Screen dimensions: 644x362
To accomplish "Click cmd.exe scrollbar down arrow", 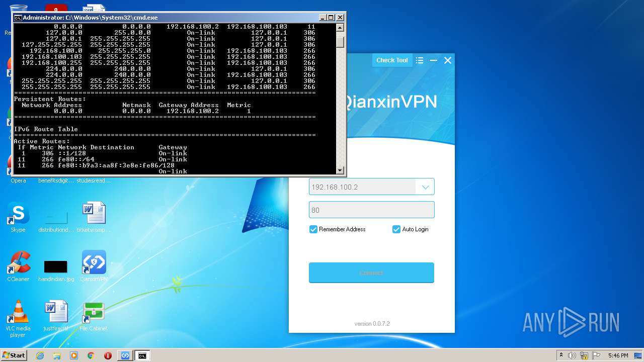I will (x=340, y=170).
